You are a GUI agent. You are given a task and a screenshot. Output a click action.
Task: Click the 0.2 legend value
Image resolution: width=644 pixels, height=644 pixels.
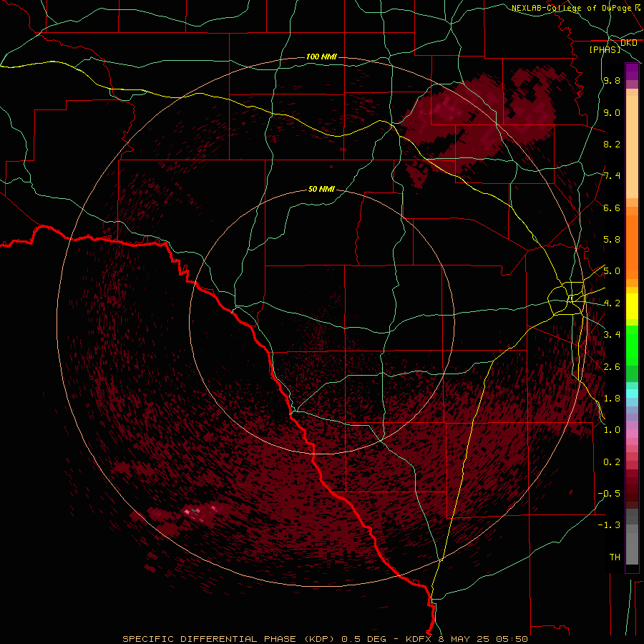(x=612, y=462)
